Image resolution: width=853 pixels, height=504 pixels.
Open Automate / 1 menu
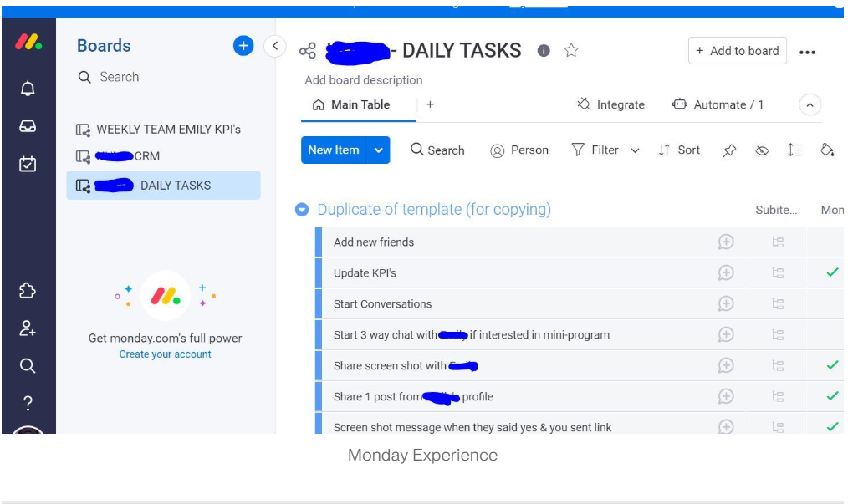[x=718, y=104]
